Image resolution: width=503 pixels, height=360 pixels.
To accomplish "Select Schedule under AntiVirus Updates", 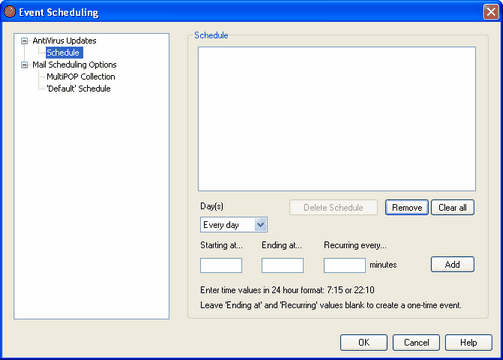I will 64,53.
